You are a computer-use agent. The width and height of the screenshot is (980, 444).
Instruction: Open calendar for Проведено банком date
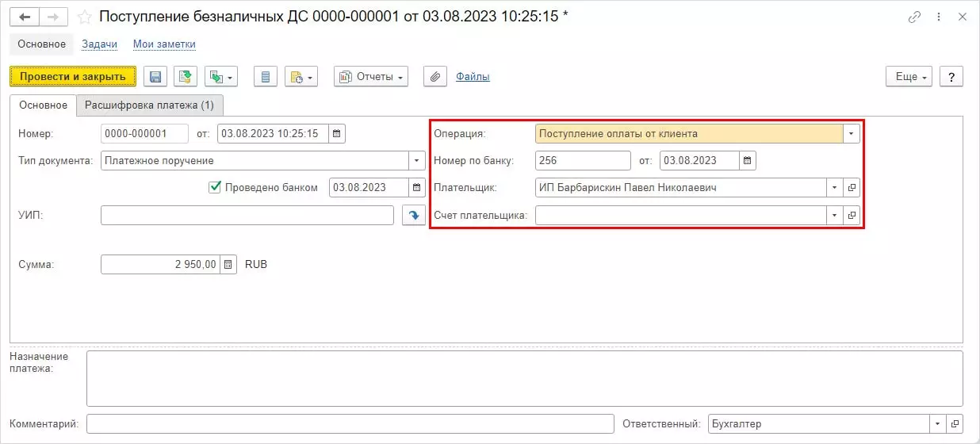(417, 187)
